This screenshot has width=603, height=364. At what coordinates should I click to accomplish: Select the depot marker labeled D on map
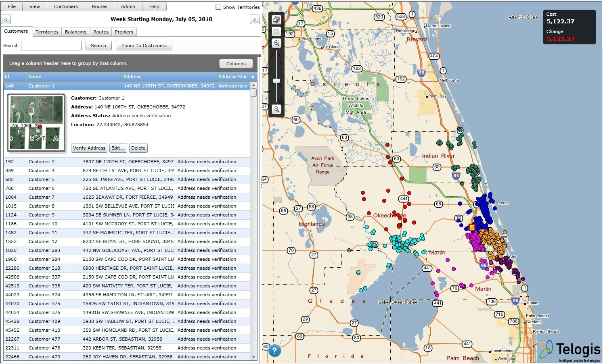pos(471,227)
